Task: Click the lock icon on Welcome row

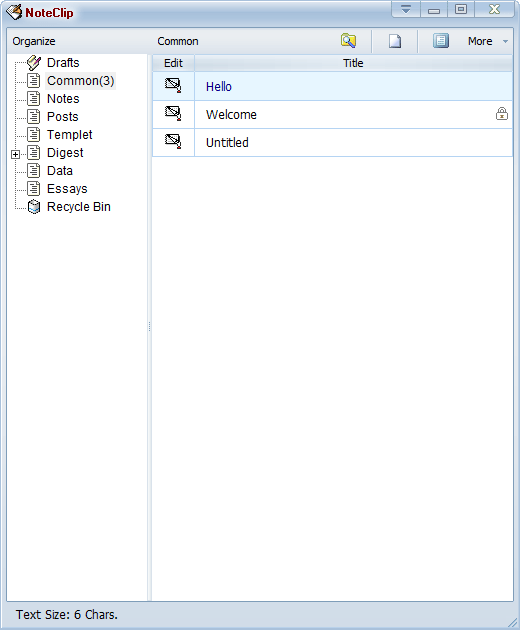Action: (502, 114)
